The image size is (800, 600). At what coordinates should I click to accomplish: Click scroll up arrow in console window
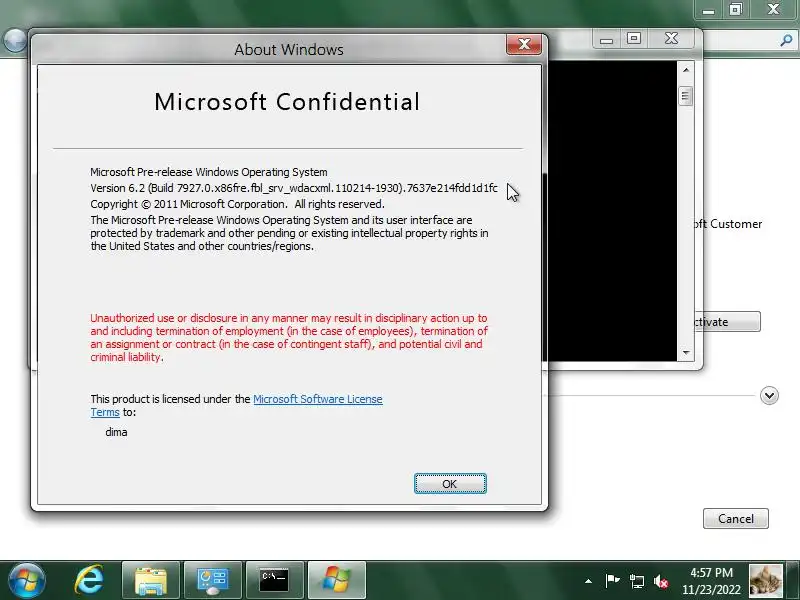pyautogui.click(x=686, y=70)
